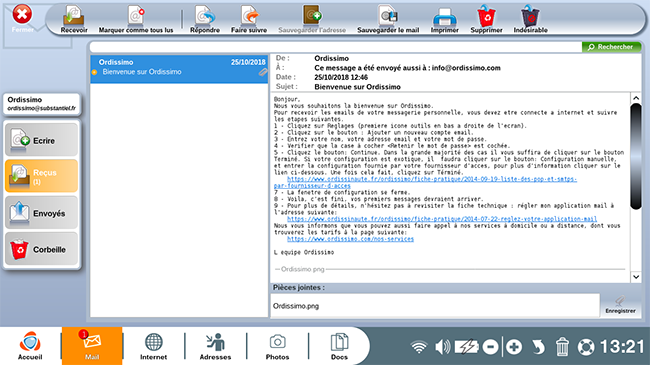Click the message scrollbar down arrow
The width and height of the screenshot is (650, 365).
pos(636,277)
